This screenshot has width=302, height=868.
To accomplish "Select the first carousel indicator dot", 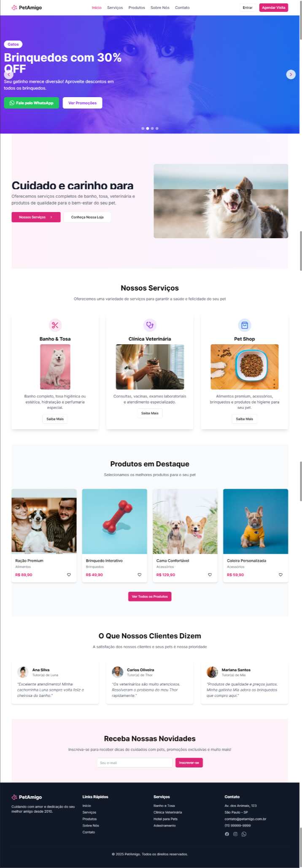I will 143,128.
